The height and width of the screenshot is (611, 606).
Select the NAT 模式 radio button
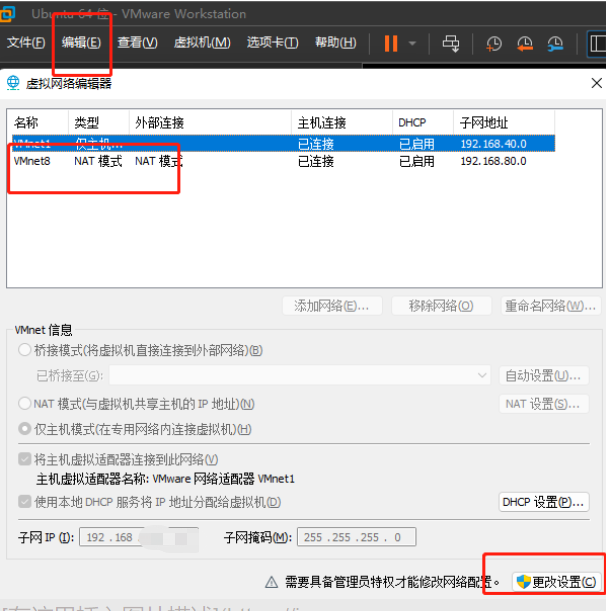[x=25, y=403]
